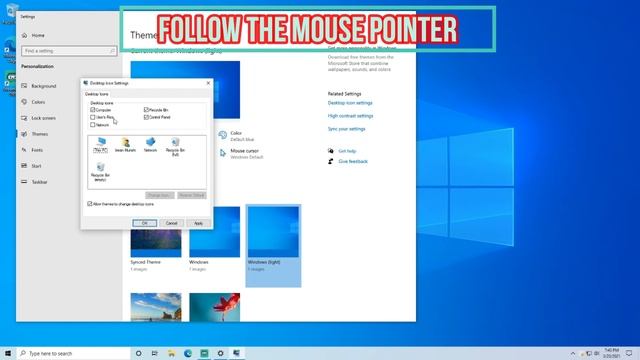Click the Get help link
This screenshot has height=360, width=640.
(x=347, y=151)
